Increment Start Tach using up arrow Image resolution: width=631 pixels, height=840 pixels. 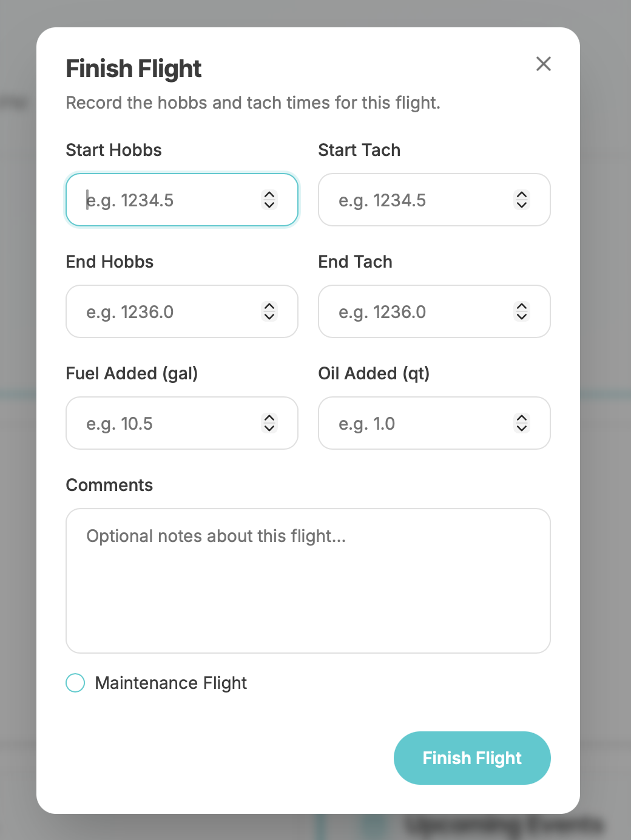(522, 194)
